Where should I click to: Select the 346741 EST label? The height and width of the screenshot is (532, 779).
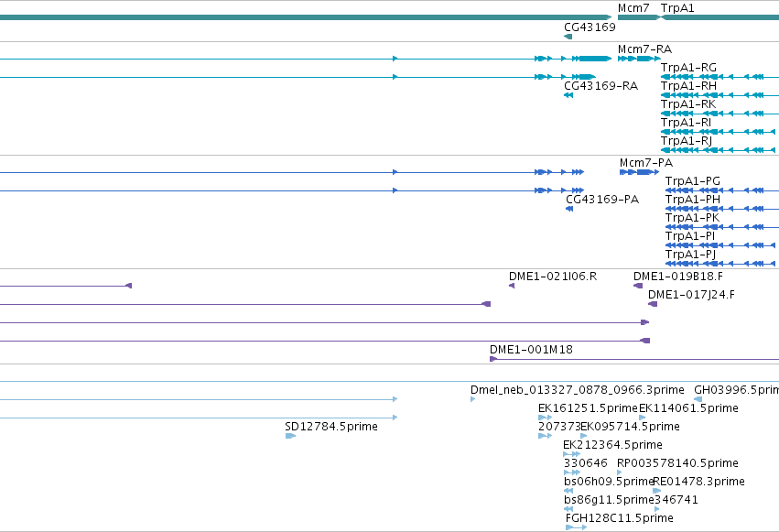coord(676,500)
